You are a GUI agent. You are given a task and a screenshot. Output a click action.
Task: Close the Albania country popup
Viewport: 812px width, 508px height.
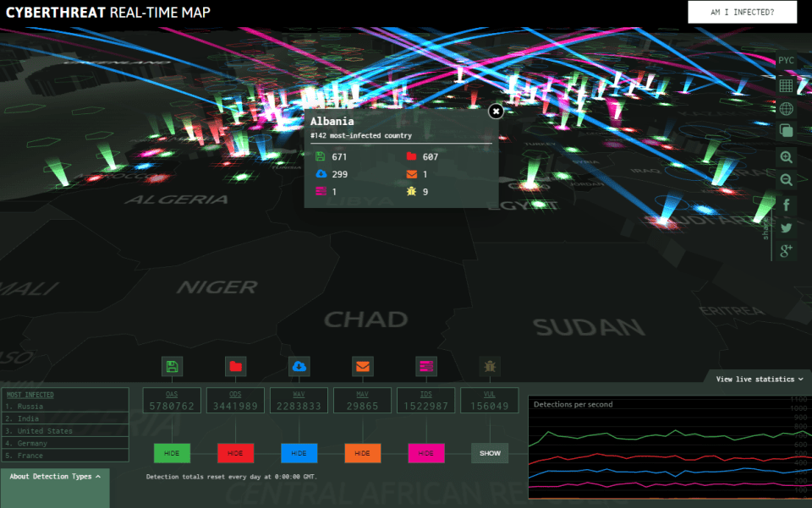(x=497, y=111)
